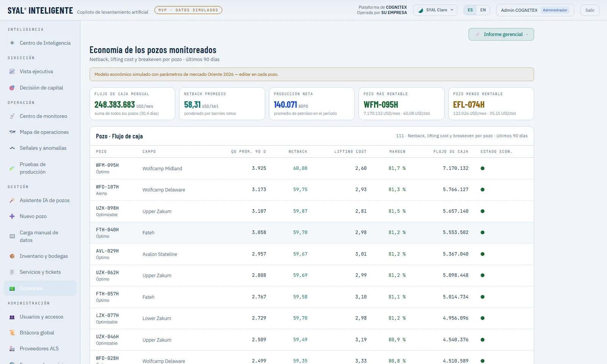Click the Proveedores ALS factory icon
This screenshot has height=364, width=607.
click(12, 348)
